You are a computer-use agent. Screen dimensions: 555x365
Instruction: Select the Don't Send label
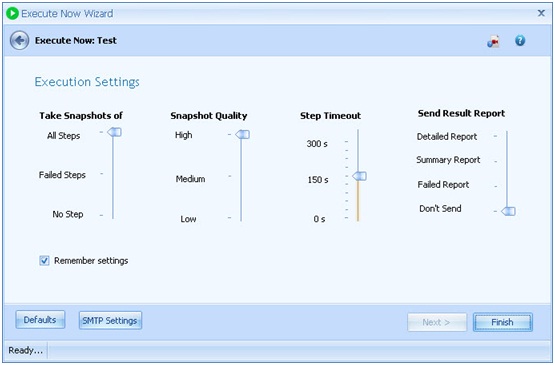click(x=440, y=209)
